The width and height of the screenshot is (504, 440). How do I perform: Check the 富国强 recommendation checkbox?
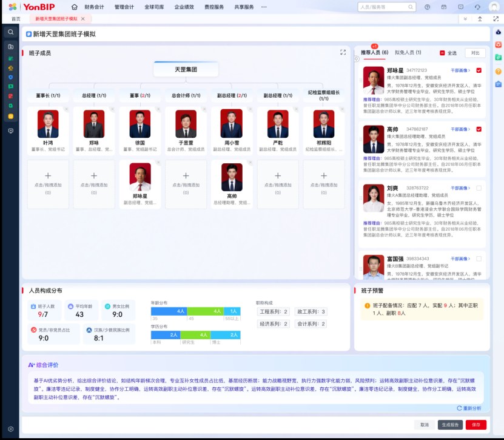click(x=479, y=259)
